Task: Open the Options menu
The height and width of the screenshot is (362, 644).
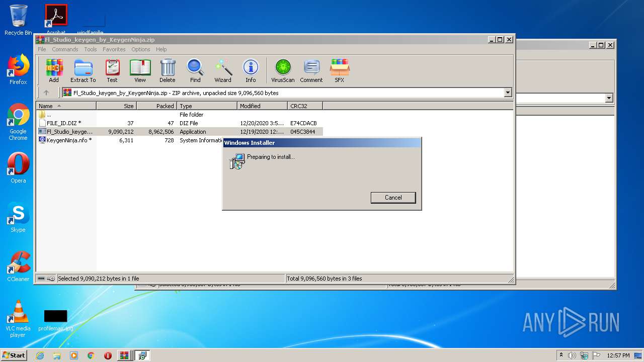Action: coord(141,49)
